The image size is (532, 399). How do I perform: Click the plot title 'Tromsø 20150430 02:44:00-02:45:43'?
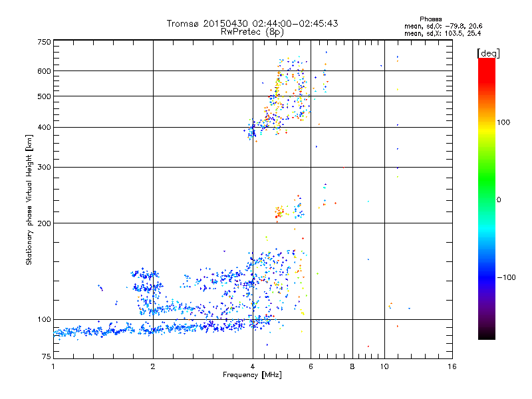(x=252, y=23)
